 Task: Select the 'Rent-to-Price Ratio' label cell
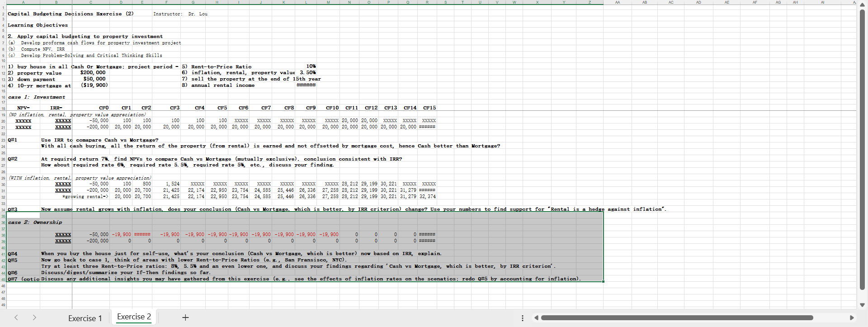(x=217, y=66)
